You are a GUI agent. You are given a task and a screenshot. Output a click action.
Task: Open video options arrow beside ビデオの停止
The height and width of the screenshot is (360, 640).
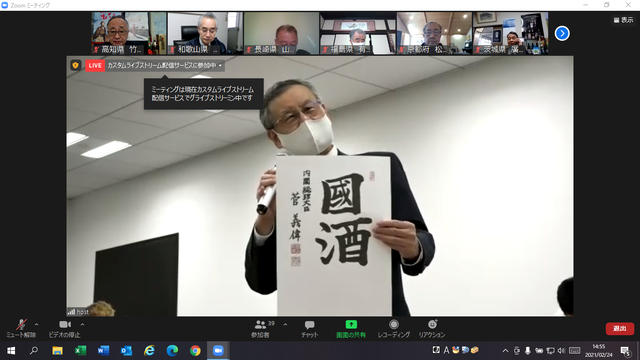pyautogui.click(x=82, y=325)
